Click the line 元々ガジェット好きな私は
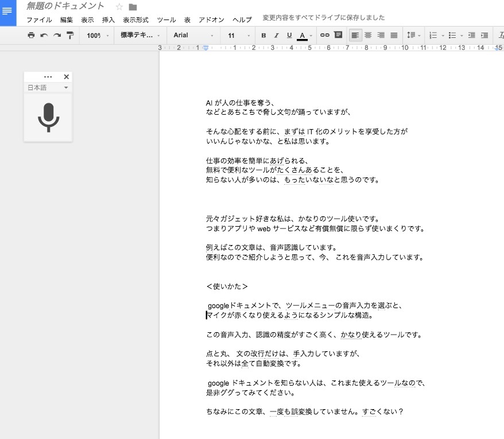 coord(293,219)
